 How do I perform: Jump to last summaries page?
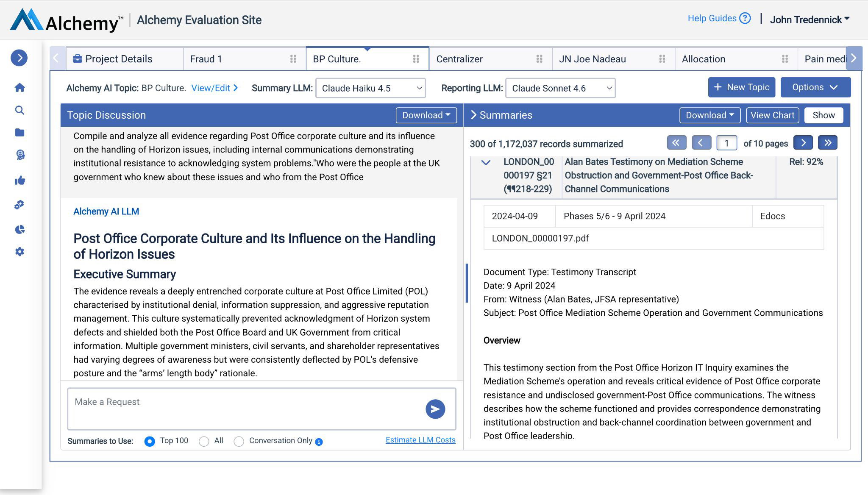(x=828, y=143)
